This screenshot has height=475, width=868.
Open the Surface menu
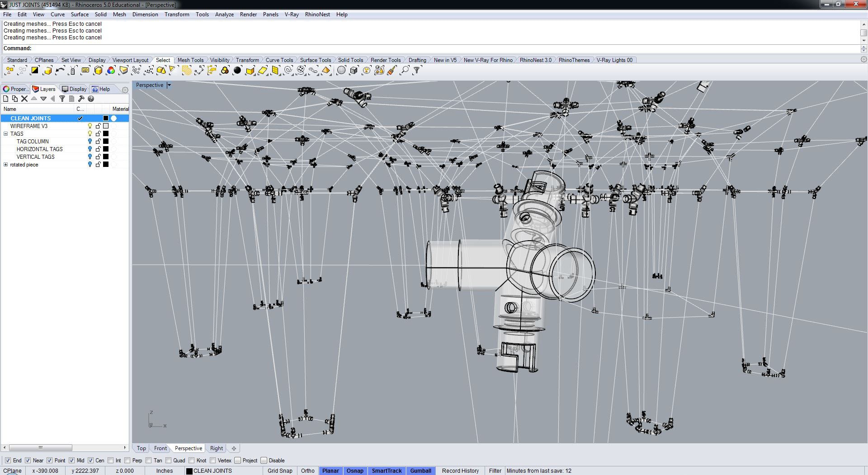point(80,14)
